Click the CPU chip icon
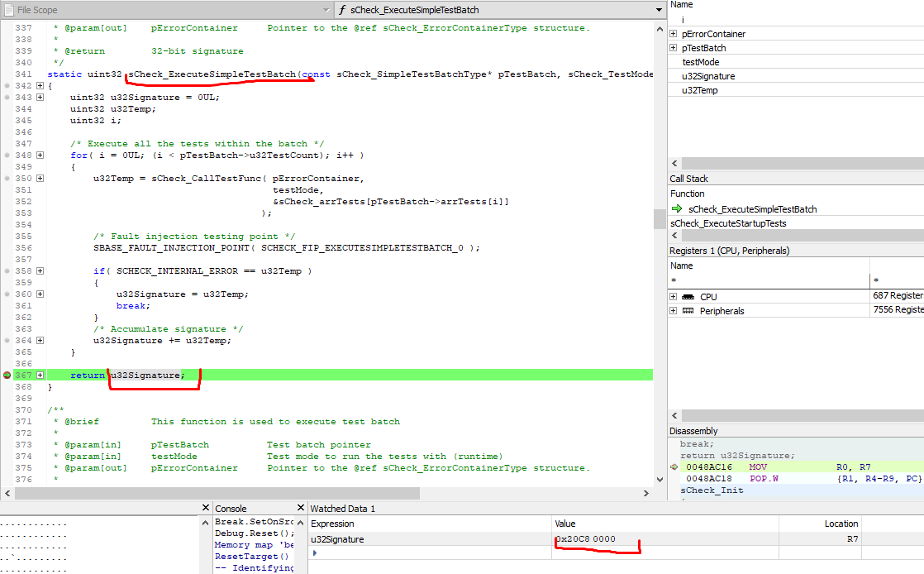 click(x=688, y=297)
